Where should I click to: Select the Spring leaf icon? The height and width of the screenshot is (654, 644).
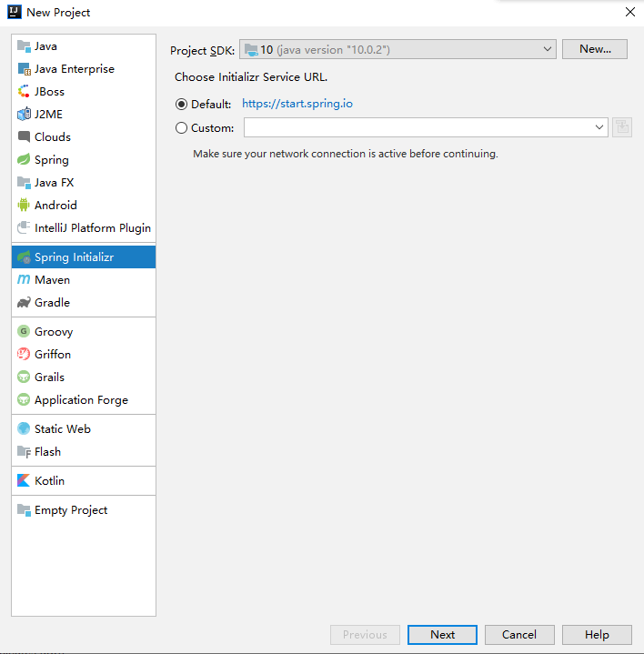pyautogui.click(x=24, y=159)
